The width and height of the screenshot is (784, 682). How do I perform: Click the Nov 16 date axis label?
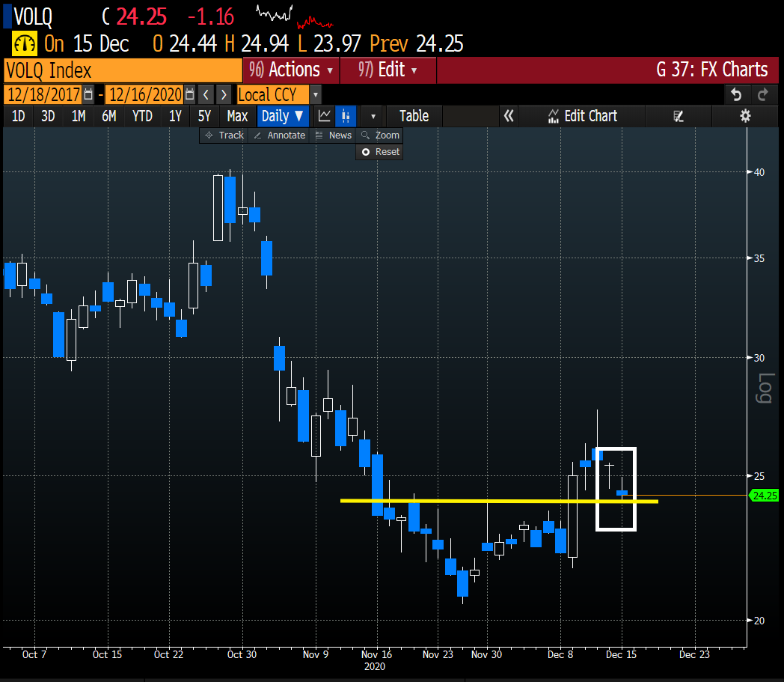coord(376,654)
